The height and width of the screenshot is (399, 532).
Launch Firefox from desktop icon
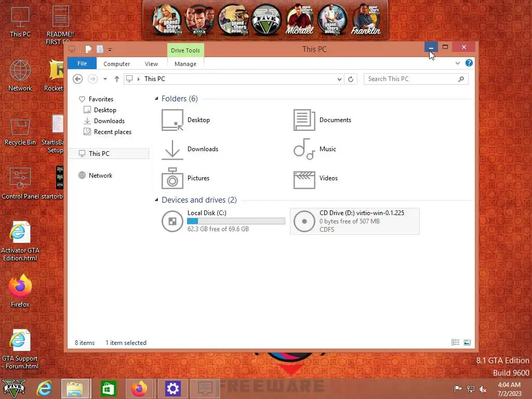tap(20, 290)
